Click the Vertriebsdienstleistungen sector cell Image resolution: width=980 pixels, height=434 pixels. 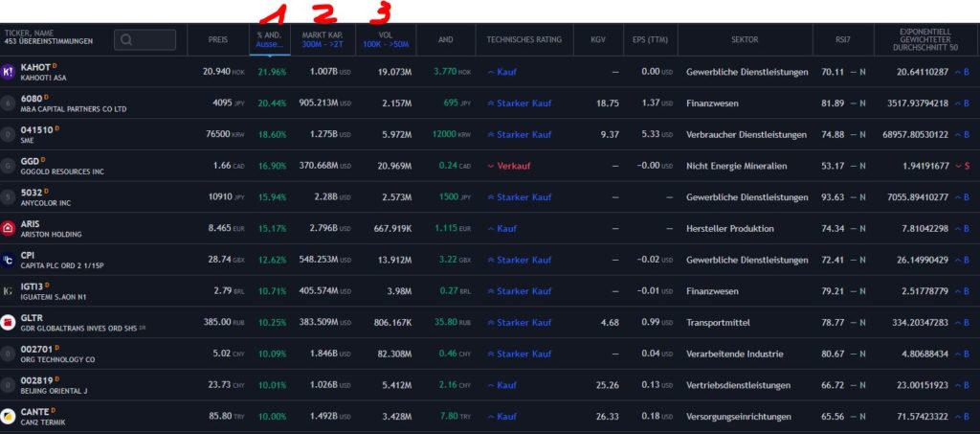click(x=738, y=385)
